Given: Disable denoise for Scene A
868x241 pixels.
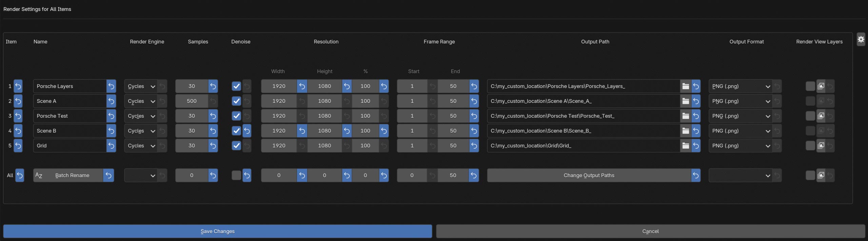Looking at the screenshot, I should point(236,101).
